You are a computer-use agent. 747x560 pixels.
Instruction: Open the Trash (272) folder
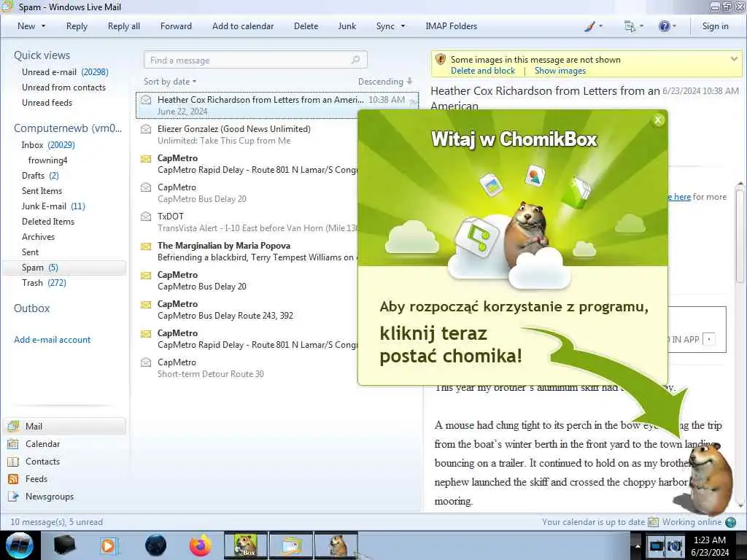[x=44, y=283]
